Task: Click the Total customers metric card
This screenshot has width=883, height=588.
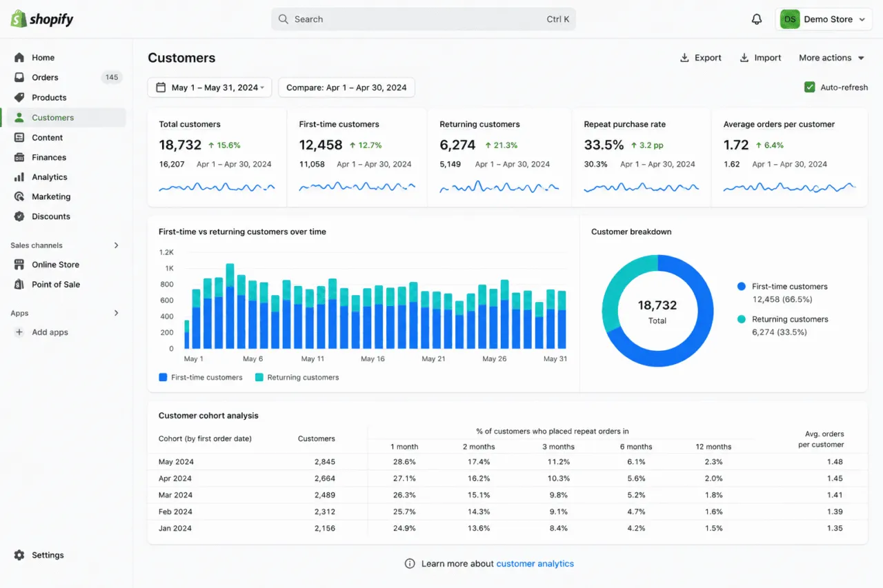Action: click(217, 157)
